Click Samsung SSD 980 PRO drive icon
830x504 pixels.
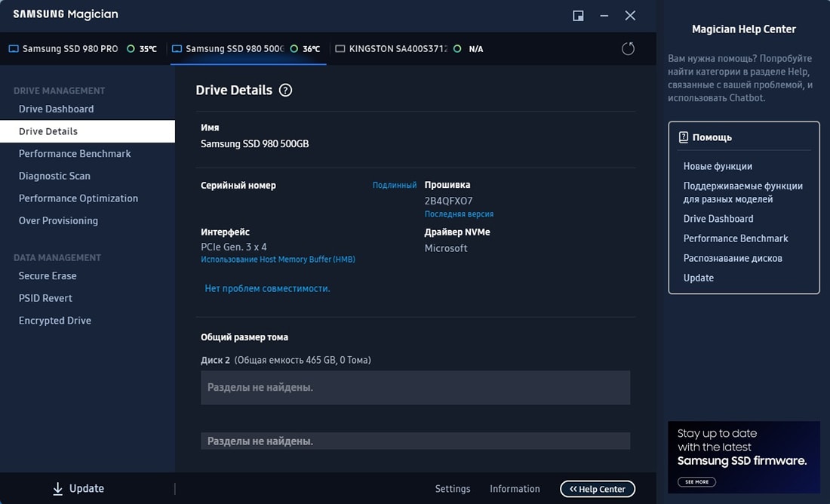click(14, 49)
